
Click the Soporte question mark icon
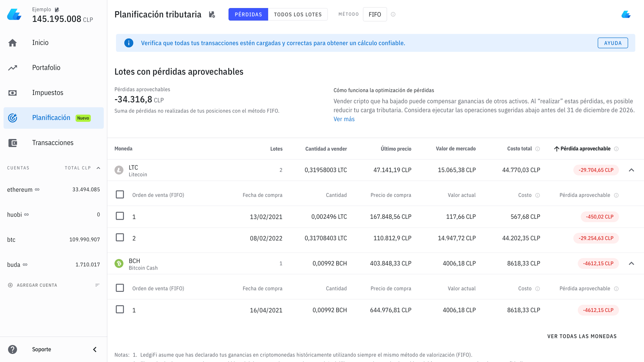tap(13, 349)
